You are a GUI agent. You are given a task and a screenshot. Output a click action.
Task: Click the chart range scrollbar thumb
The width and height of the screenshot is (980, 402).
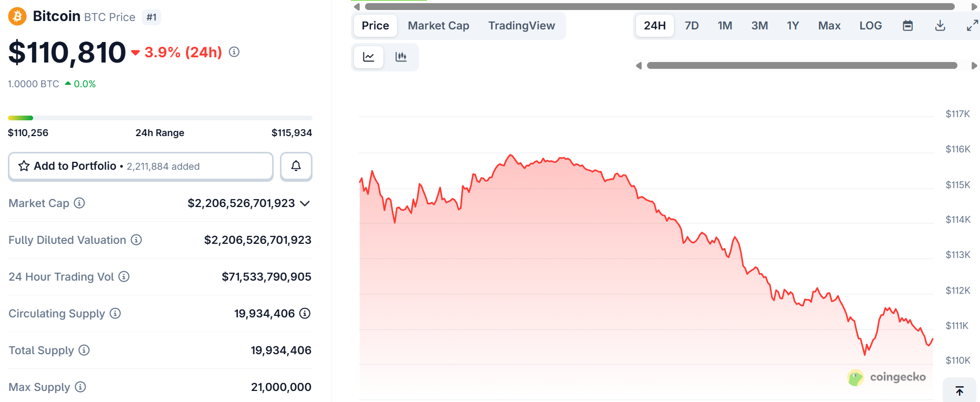click(802, 66)
